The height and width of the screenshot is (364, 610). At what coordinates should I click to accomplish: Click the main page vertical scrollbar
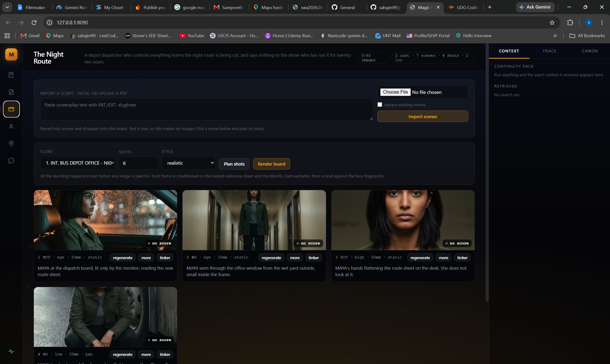point(487,173)
